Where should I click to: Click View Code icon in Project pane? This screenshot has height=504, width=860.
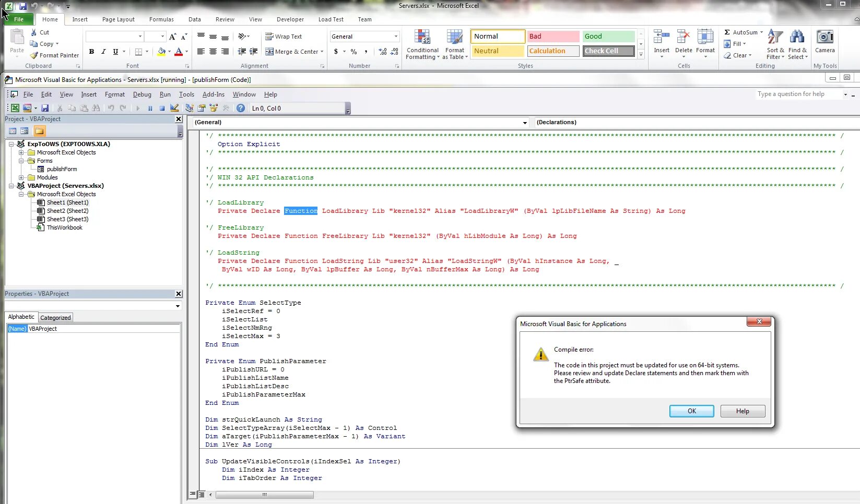tap(13, 131)
